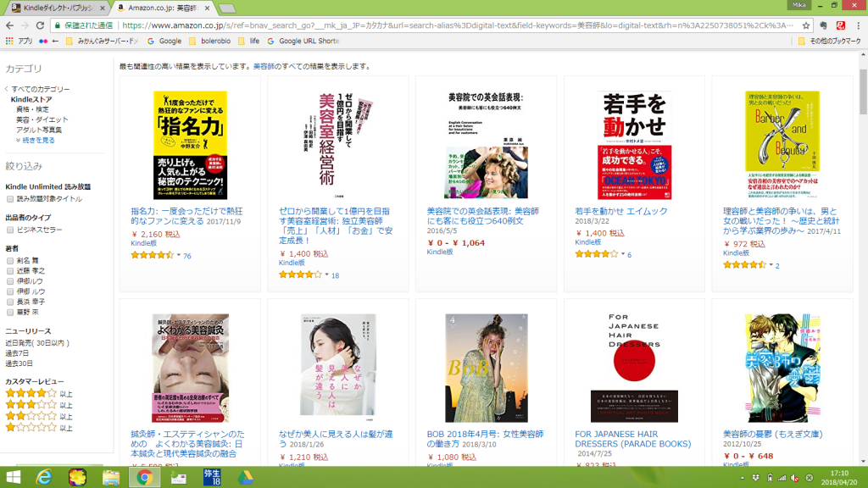Open the bolerobio bookmark folder

210,41
